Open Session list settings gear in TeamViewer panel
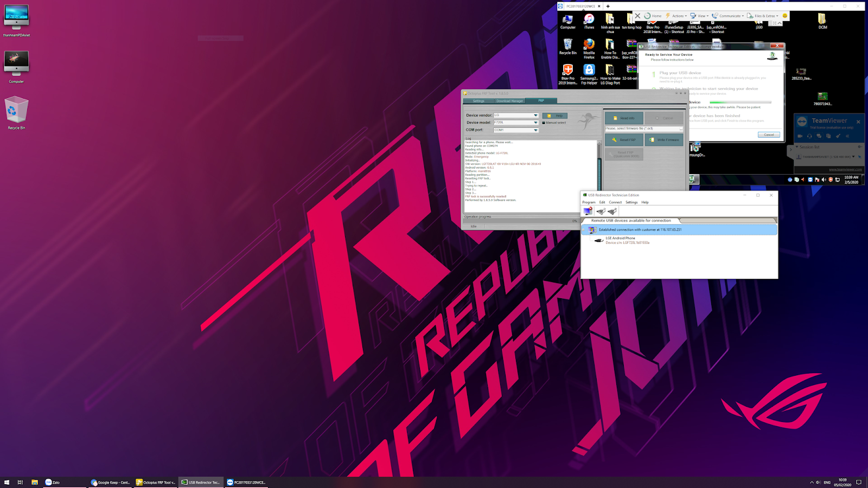Viewport: 868px width, 488px height. [860, 147]
